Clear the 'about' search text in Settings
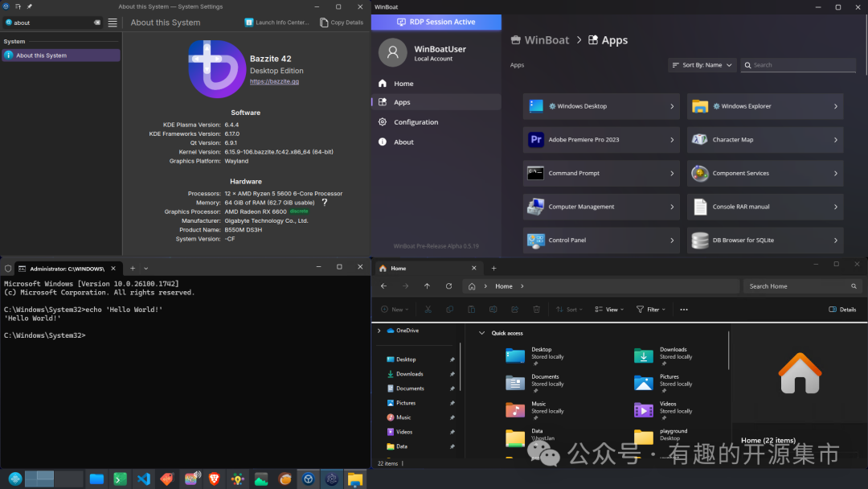This screenshot has width=868, height=489. coord(97,23)
